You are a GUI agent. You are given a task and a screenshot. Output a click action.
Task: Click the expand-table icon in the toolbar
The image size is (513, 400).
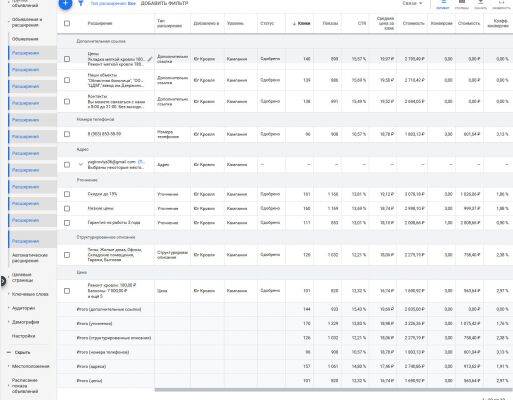[501, 3]
